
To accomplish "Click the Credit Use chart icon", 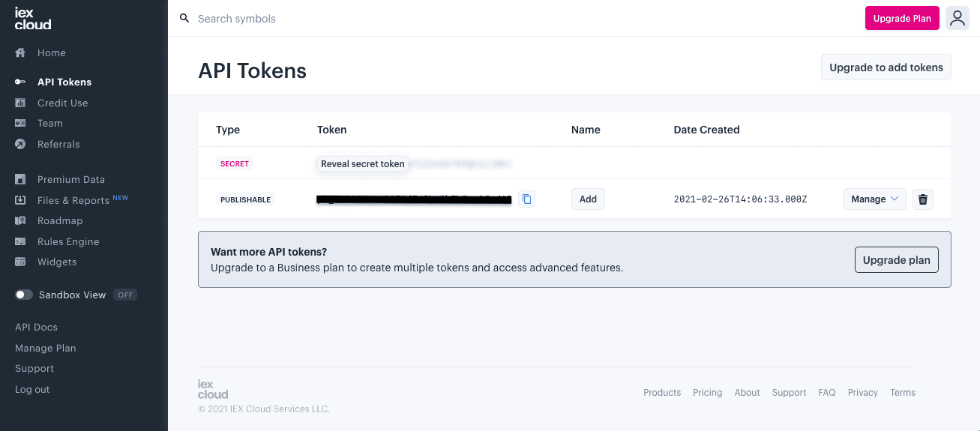I will click(21, 103).
